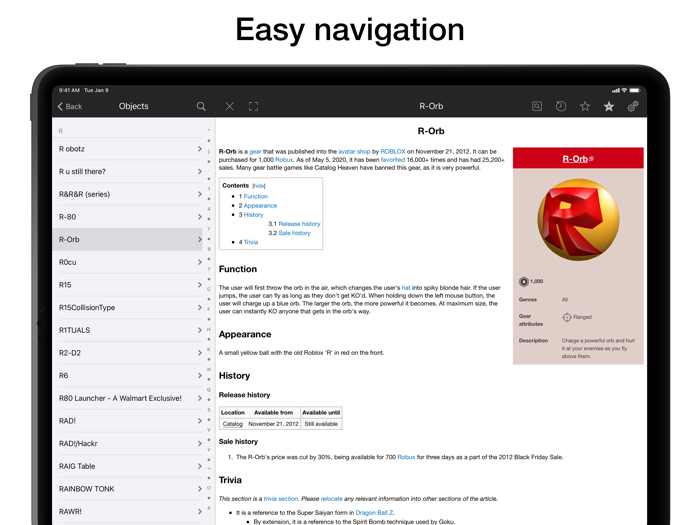This screenshot has height=525, width=700.
Task: Jump to Function in Contents
Action: click(256, 196)
